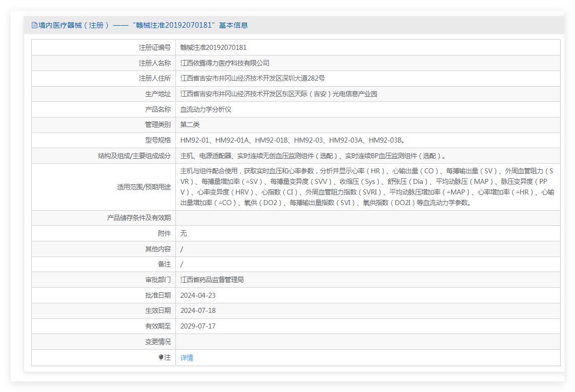
Task: Click the 适用范围/预期用途 label
Action: tap(144, 187)
